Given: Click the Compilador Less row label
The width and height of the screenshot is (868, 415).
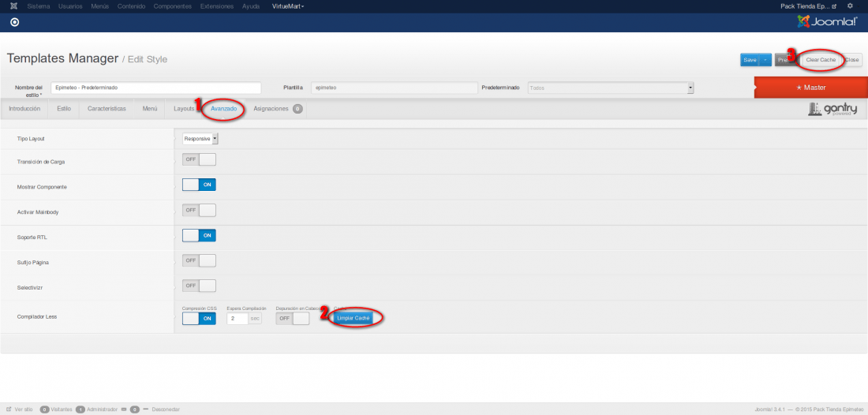Looking at the screenshot, I should pyautogui.click(x=37, y=317).
